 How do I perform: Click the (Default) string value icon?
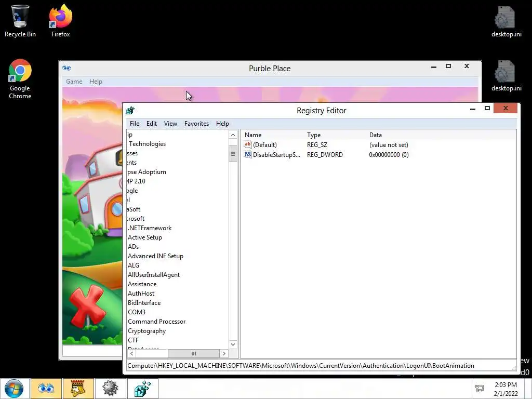[248, 144]
